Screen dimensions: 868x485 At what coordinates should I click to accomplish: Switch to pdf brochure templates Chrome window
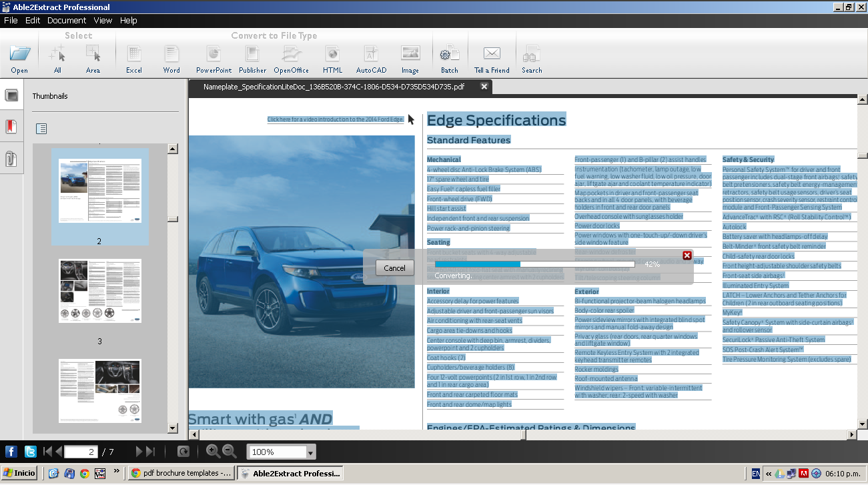click(x=180, y=473)
